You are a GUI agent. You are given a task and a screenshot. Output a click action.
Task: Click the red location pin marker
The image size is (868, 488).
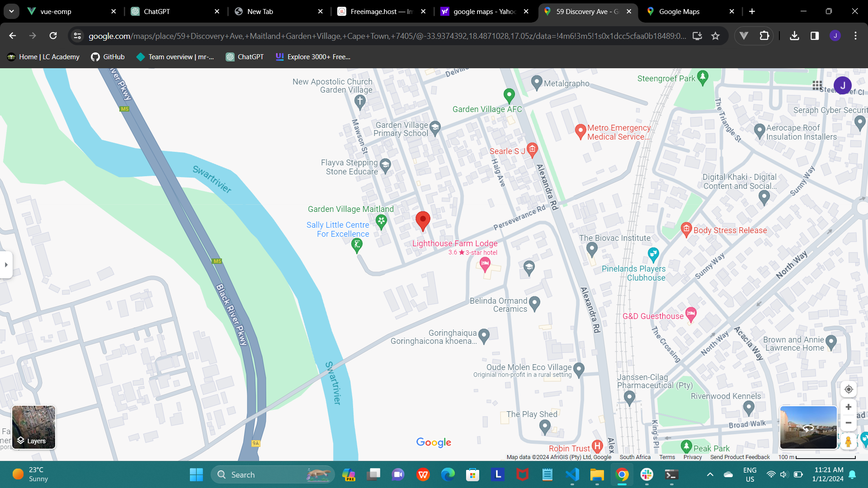pos(423,220)
